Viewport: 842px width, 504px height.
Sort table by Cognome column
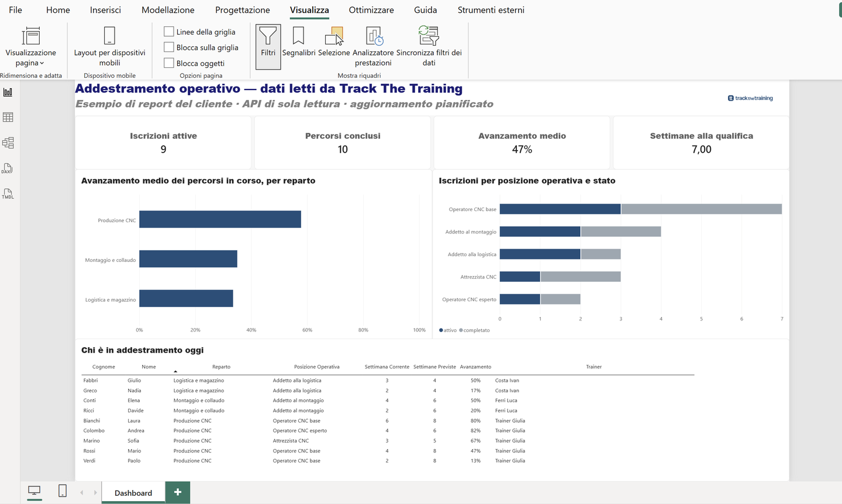(x=103, y=367)
